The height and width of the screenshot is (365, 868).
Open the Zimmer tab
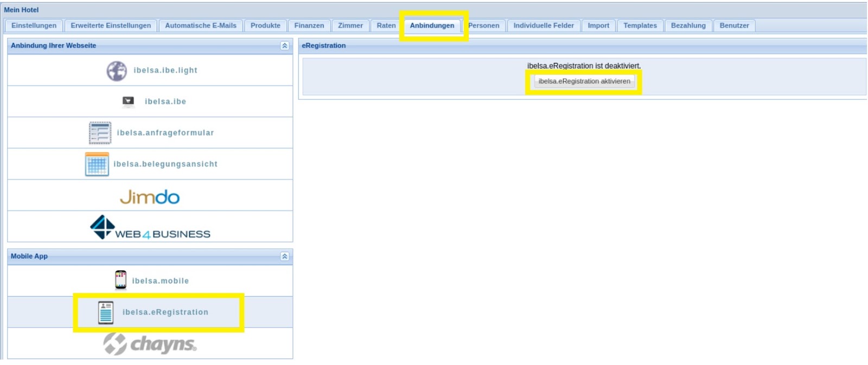pos(350,26)
